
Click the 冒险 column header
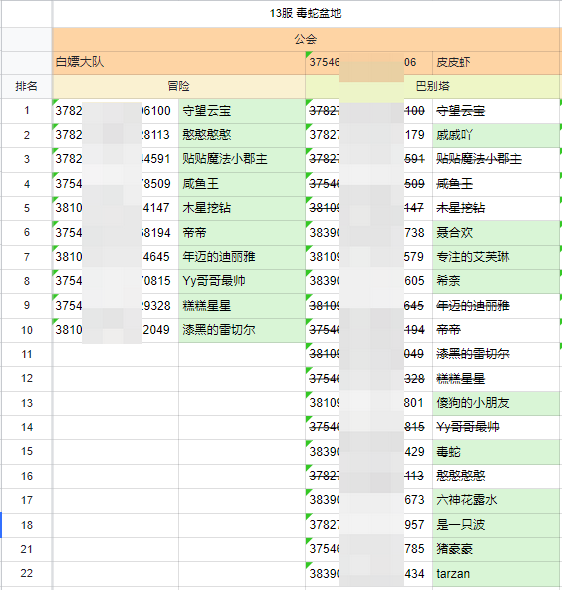(x=179, y=86)
